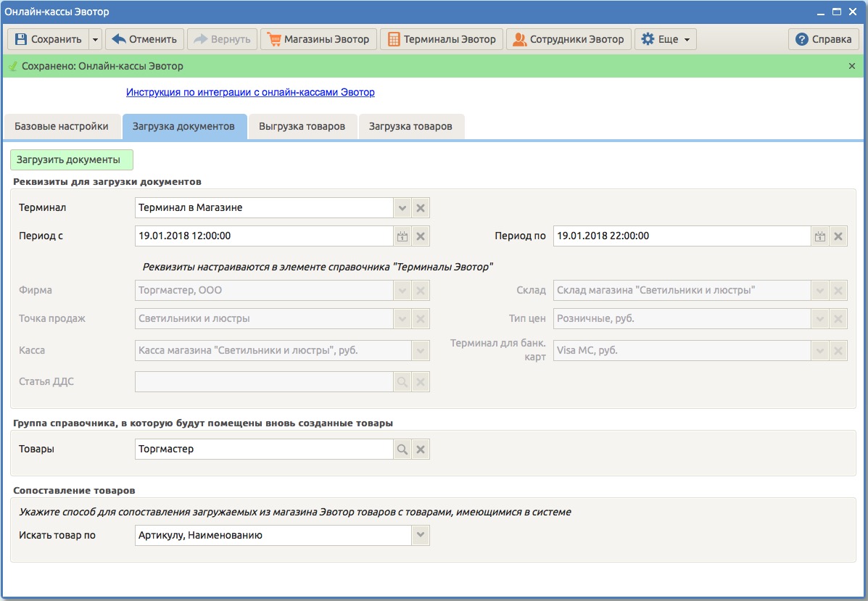Dismiss the green saved notification

click(852, 67)
